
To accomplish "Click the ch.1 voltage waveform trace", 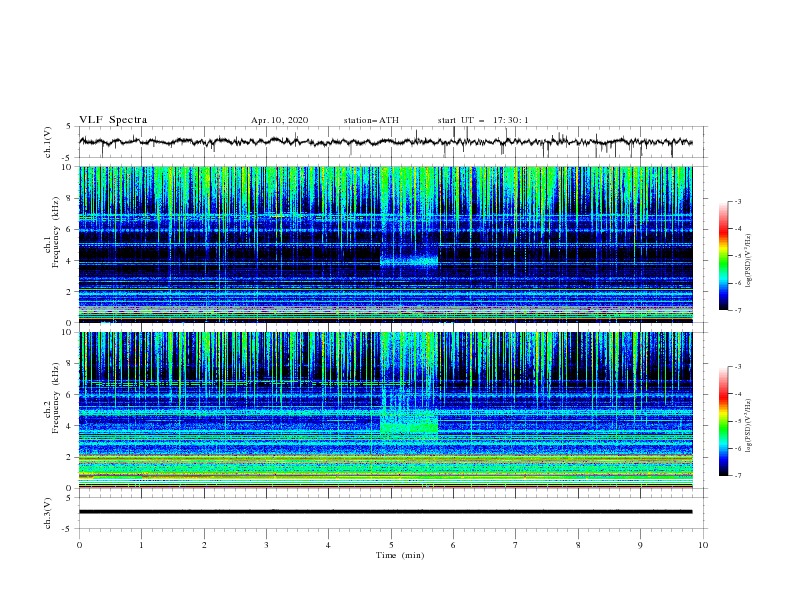I will pyautogui.click(x=385, y=142).
